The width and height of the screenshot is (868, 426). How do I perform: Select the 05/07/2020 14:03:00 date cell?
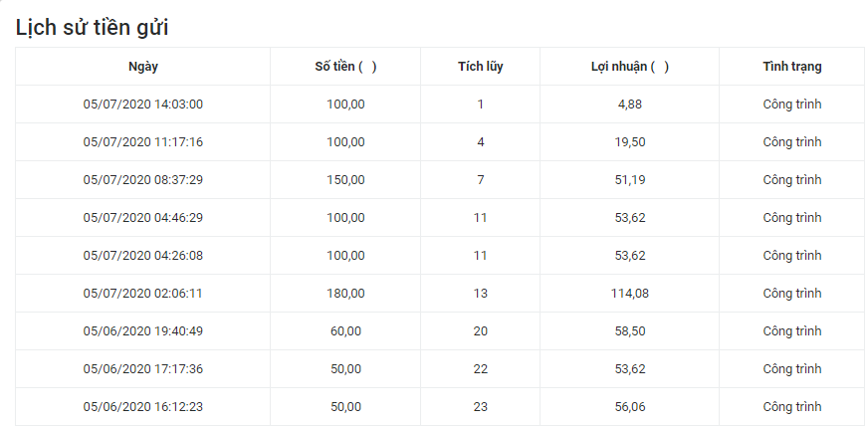coord(143,105)
